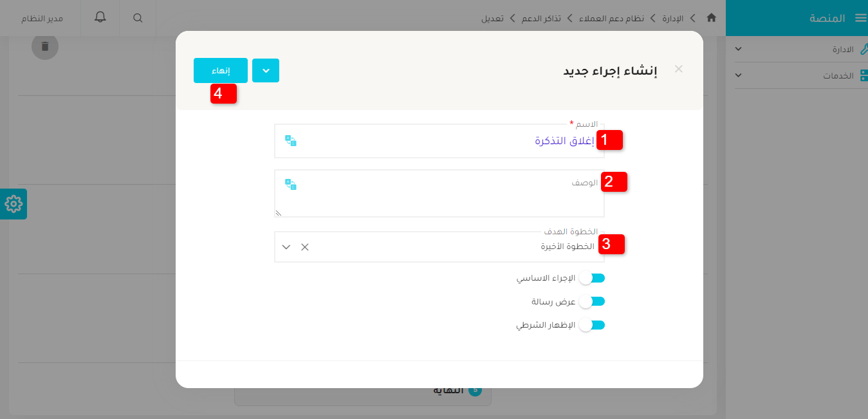Click the translation icon in the name field
This screenshot has height=419, width=868.
pos(291,141)
